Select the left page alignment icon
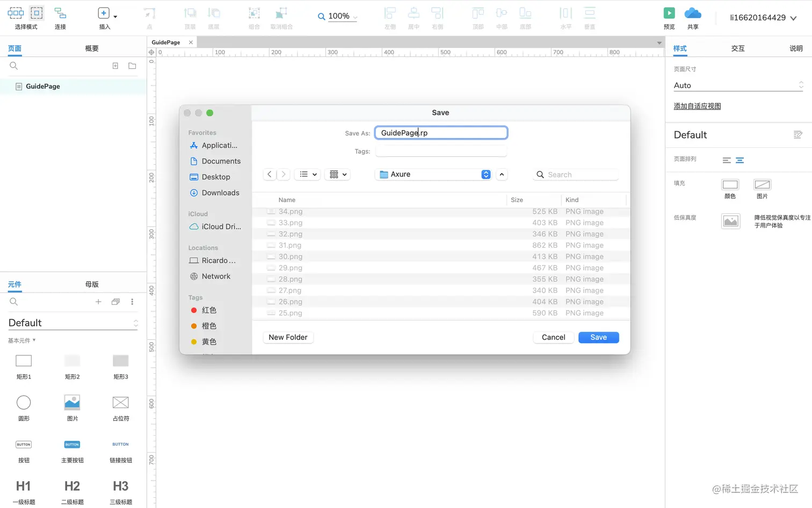Image resolution: width=812 pixels, height=508 pixels. tap(727, 160)
